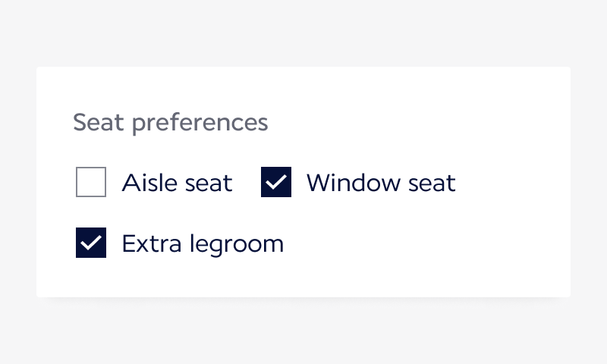Click the 'Window seat' label text
The image size is (607, 364).
[381, 183]
